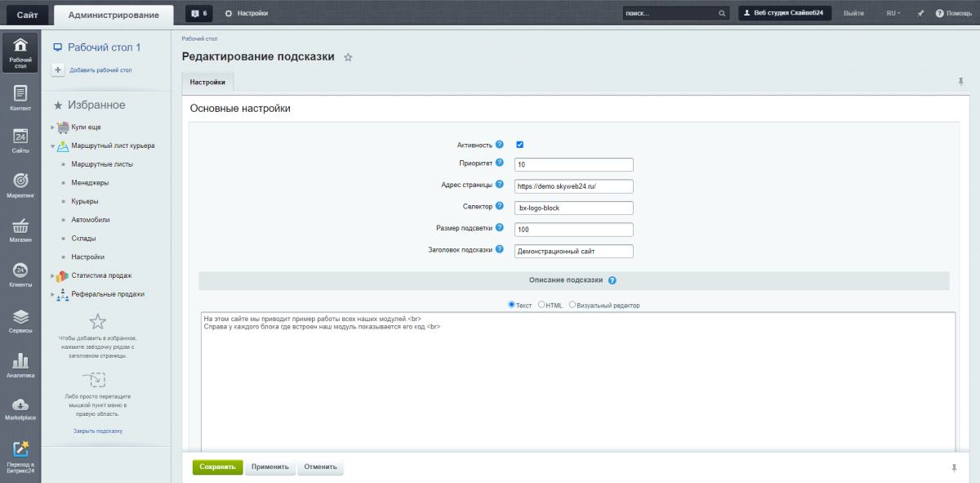This screenshot has width=980, height=483.
Task: Star the page to add to favorites
Action: pos(348,57)
